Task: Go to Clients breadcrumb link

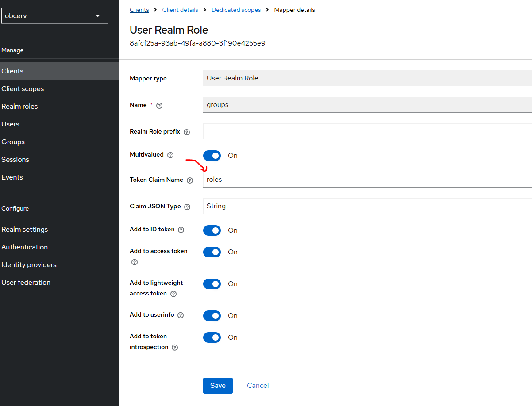Action: tap(139, 10)
